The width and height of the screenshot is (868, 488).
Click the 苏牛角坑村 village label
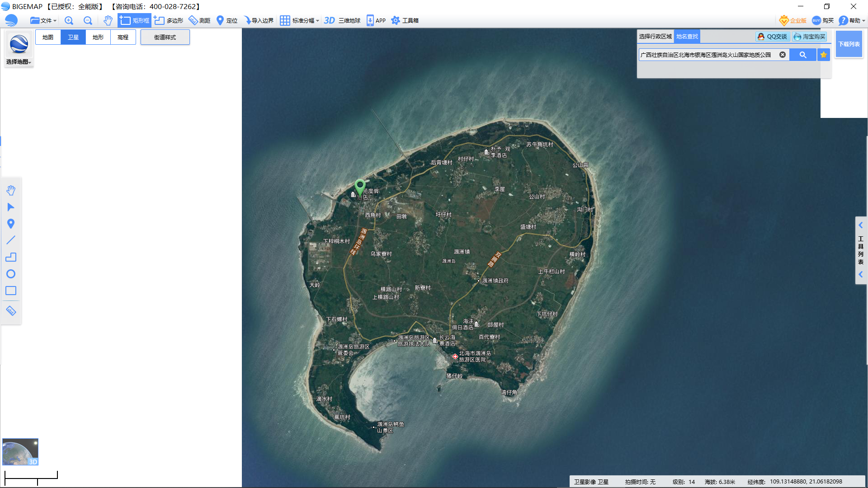click(540, 145)
